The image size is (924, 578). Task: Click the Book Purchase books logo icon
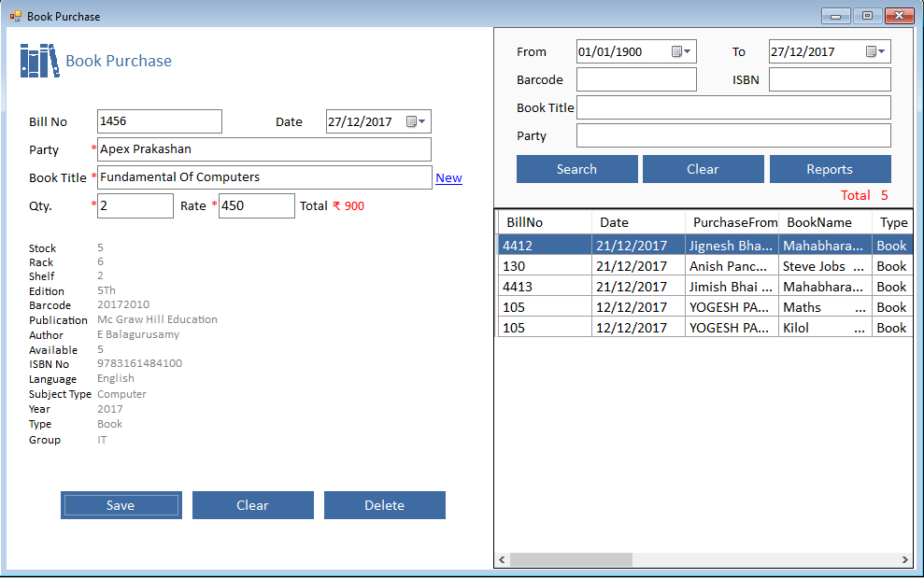[x=38, y=61]
